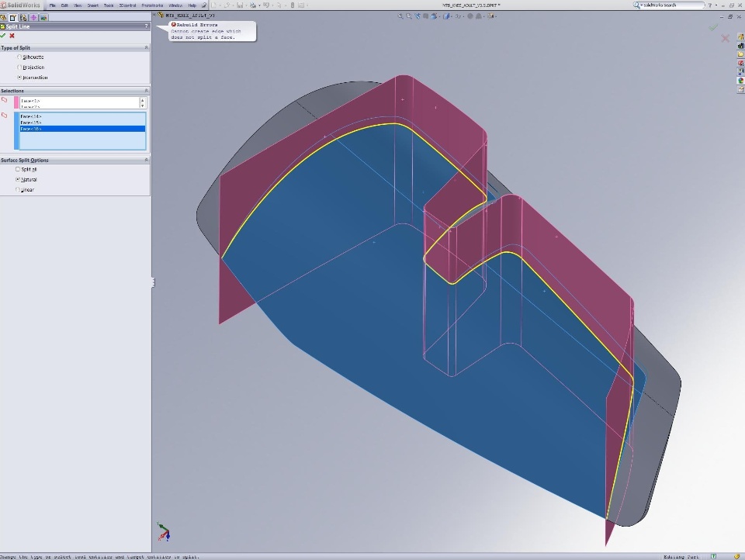
Task: Cancel Split Line with red X
Action: pos(12,36)
